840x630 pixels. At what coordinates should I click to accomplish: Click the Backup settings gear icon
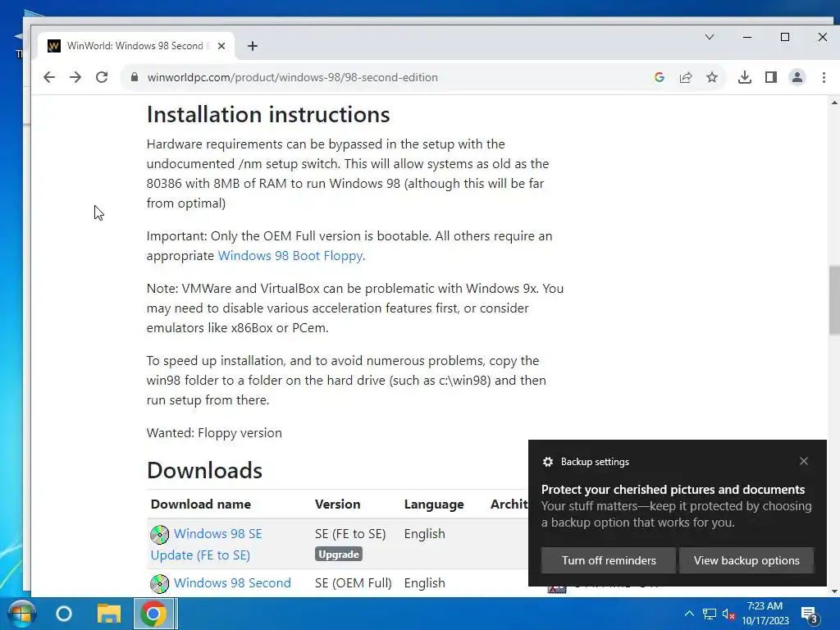point(547,462)
